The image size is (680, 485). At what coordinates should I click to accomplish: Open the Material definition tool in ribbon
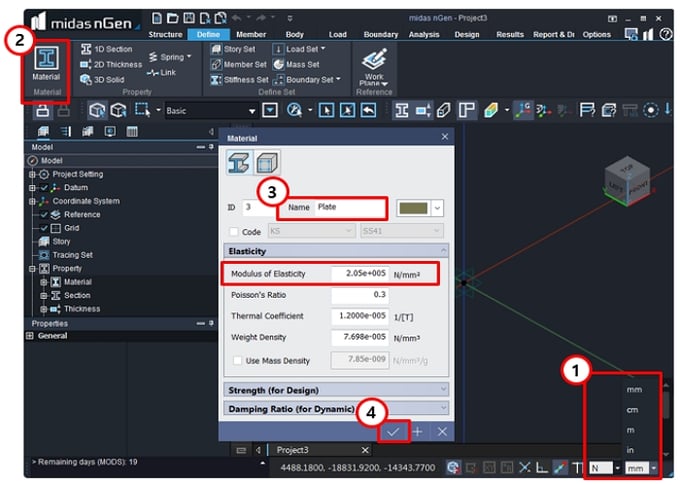pos(46,64)
